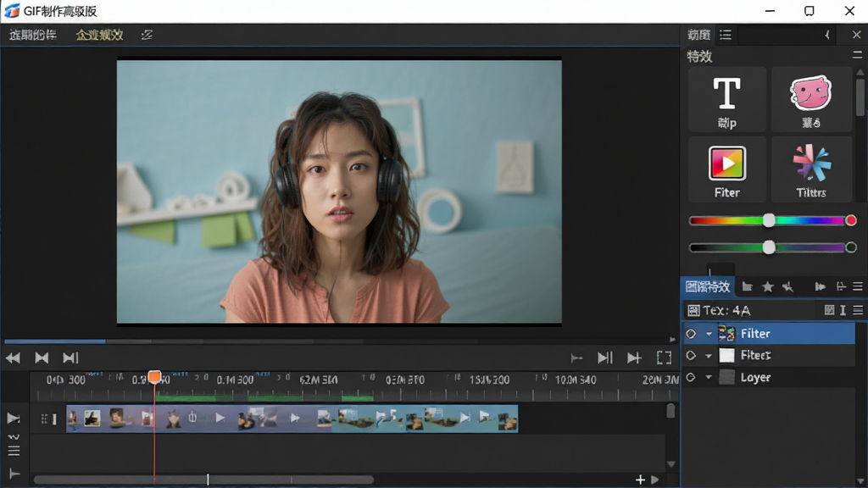Click the list icon in the right panel header
This screenshot has width=868, height=488.
click(726, 35)
